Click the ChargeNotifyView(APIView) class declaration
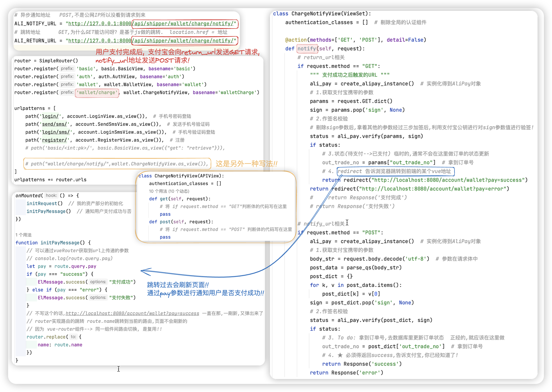The height and width of the screenshot is (392, 552). 181,176
